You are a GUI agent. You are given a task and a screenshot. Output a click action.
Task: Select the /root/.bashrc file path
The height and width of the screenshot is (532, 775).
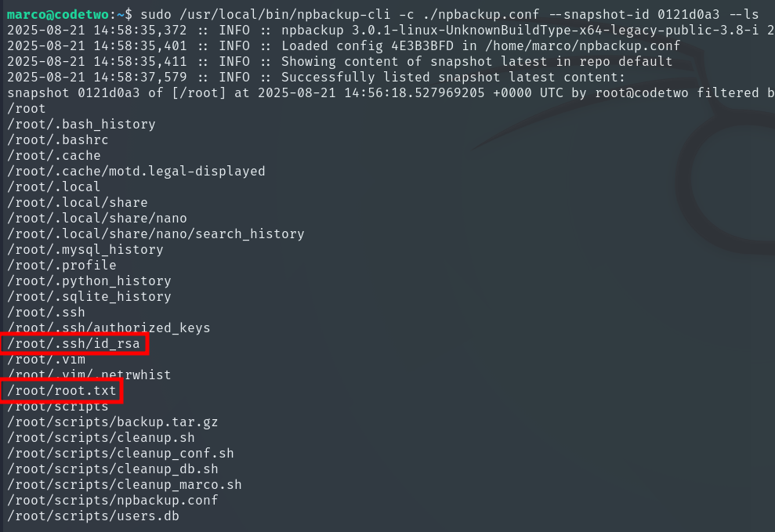coord(57,139)
